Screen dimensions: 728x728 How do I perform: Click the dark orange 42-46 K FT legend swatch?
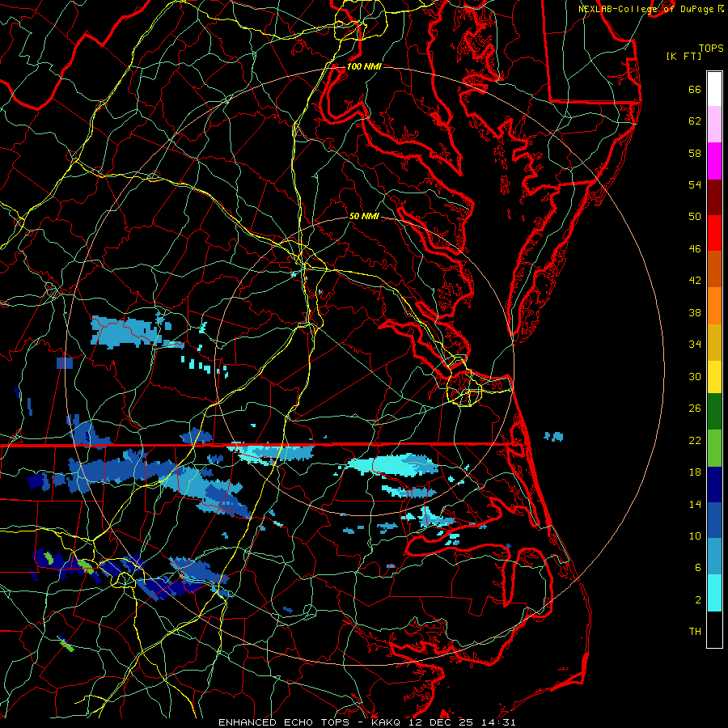pyautogui.click(x=714, y=269)
